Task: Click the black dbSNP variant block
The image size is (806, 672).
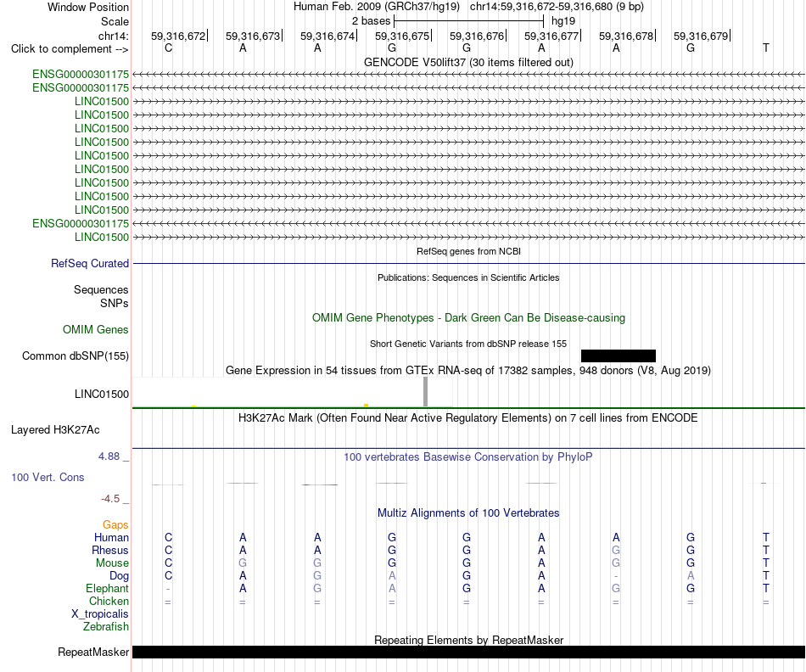Action: pos(618,356)
